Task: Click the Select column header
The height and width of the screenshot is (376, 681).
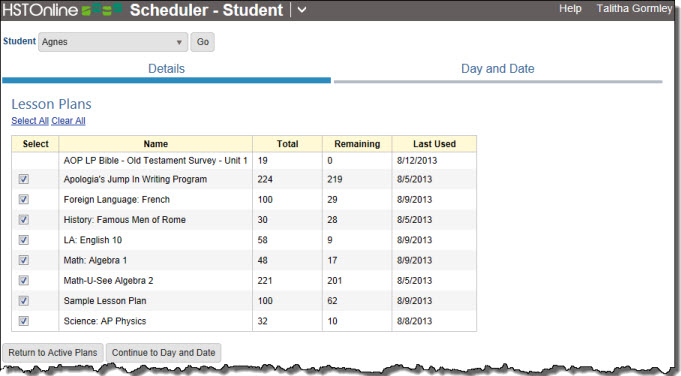Action: (35, 144)
